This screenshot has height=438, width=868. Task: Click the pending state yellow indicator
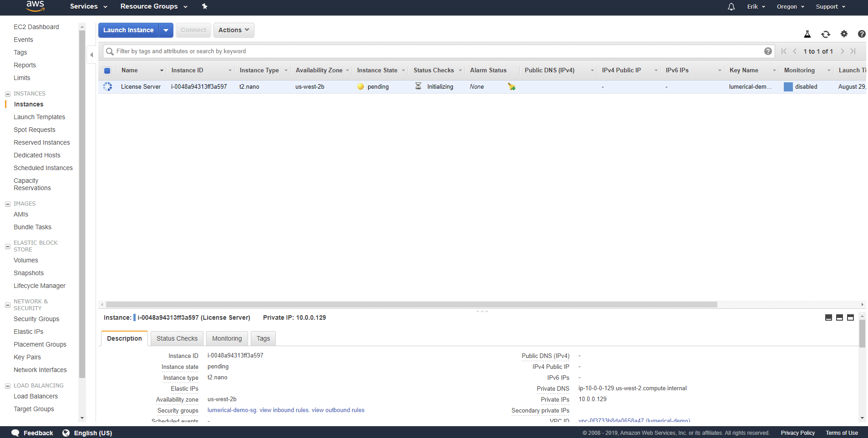pyautogui.click(x=360, y=86)
